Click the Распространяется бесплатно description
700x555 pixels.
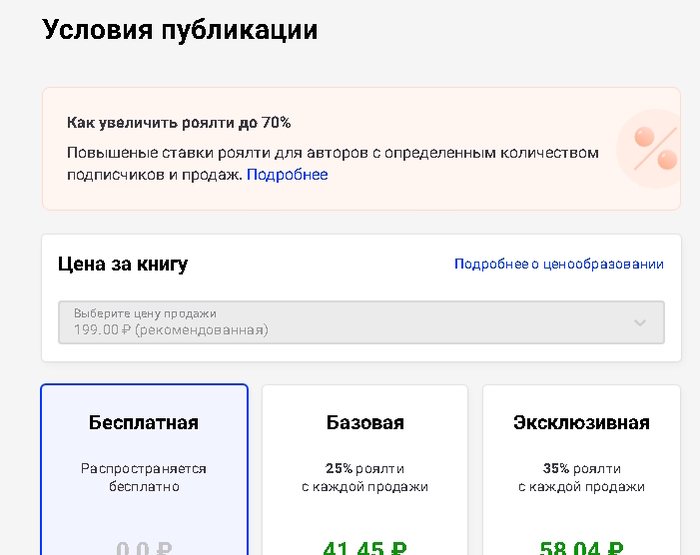click(144, 477)
